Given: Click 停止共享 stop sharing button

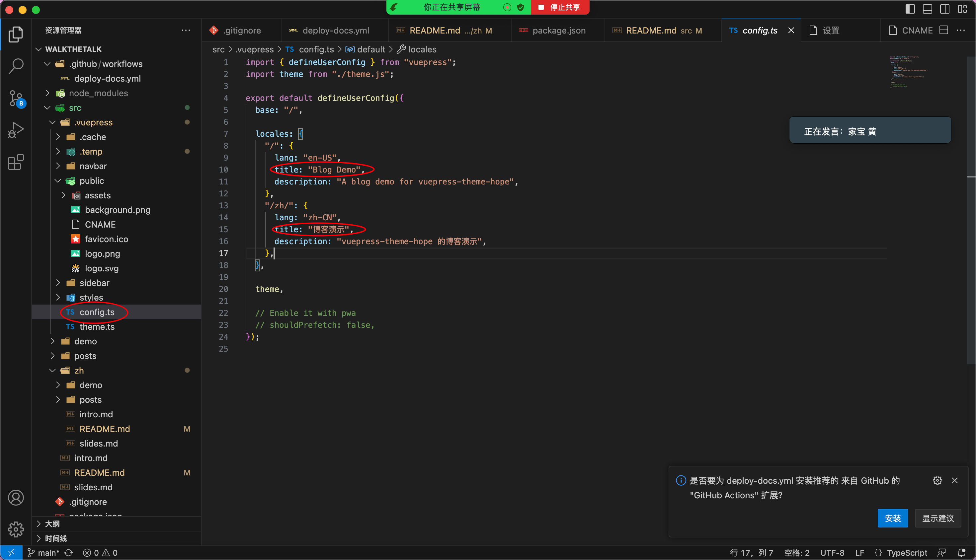Looking at the screenshot, I should 560,7.
